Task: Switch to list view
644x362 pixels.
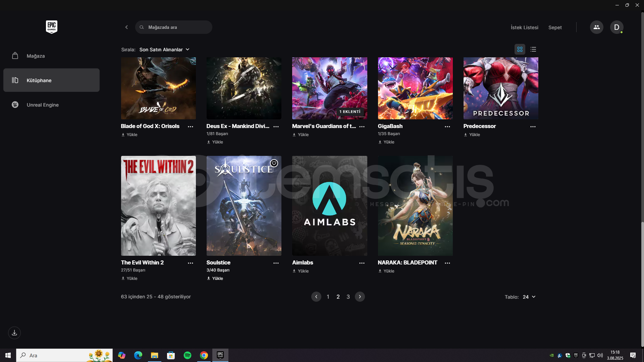Action: tap(533, 49)
